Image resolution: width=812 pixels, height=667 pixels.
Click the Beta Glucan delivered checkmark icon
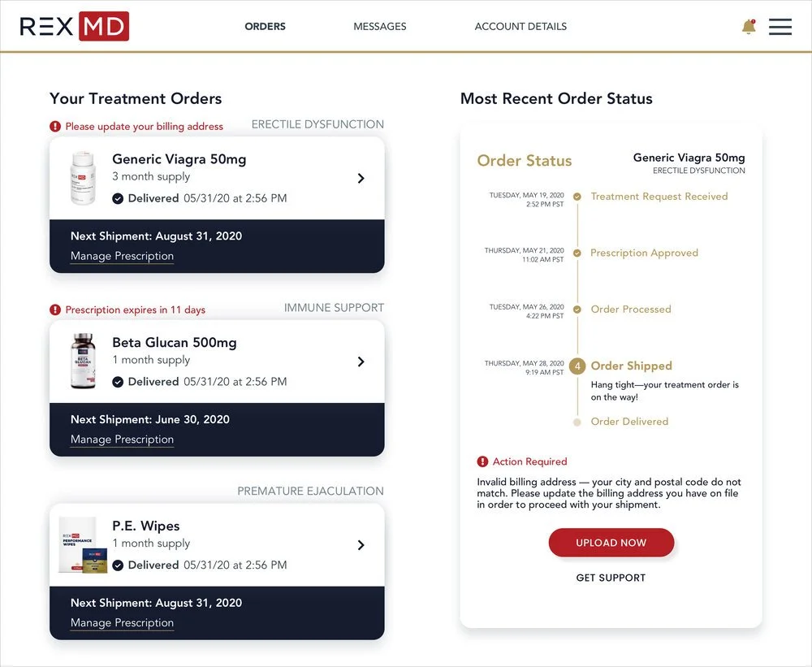coord(118,382)
